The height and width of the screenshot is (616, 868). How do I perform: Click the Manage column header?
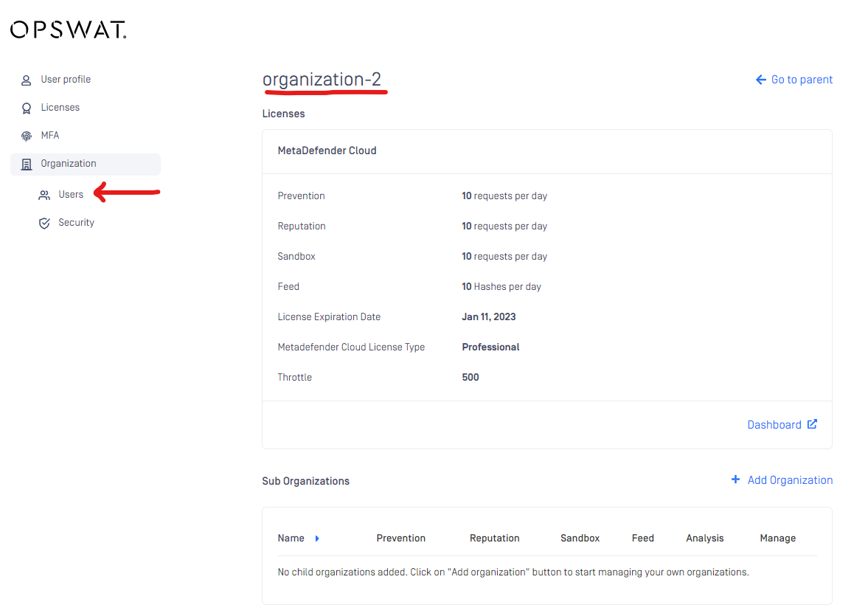tap(778, 539)
